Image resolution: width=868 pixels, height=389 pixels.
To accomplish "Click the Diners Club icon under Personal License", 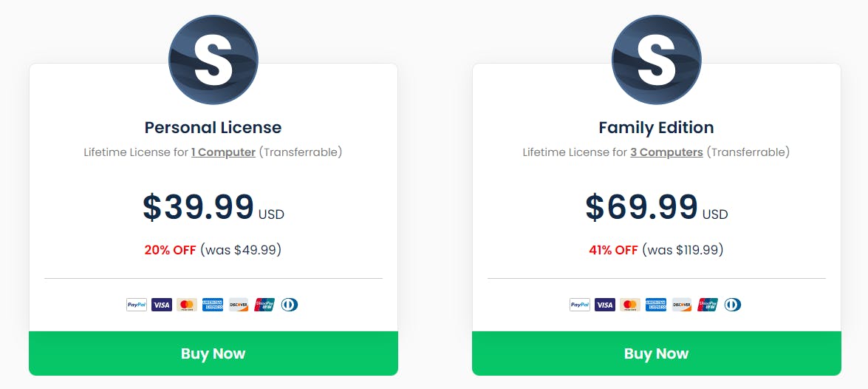I will pos(290,305).
